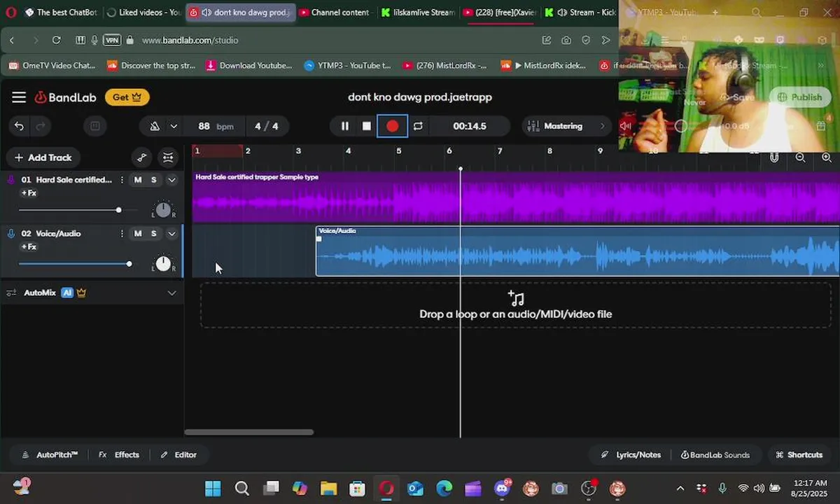Open the Windows Start menu
The image size is (840, 504).
coord(213,488)
